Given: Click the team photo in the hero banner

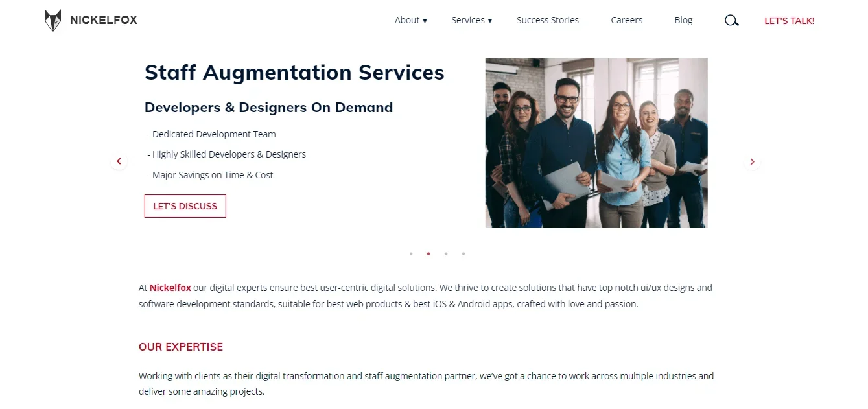Looking at the screenshot, I should [x=596, y=143].
